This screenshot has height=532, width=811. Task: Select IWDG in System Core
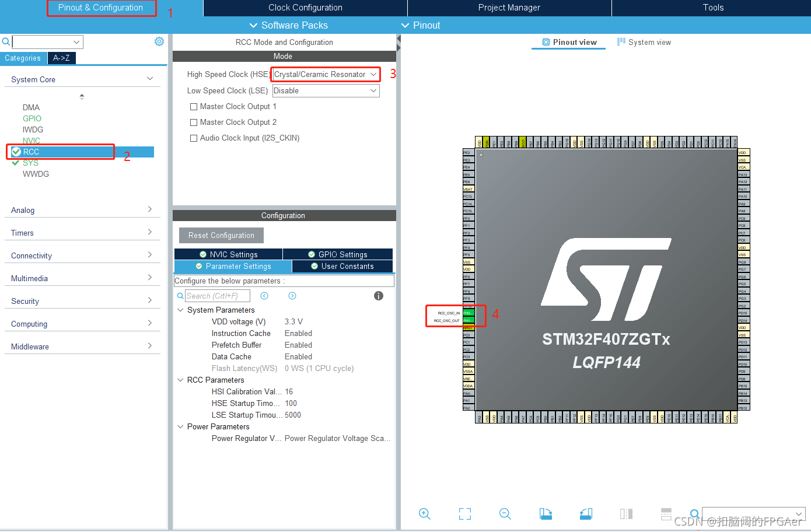(x=33, y=129)
